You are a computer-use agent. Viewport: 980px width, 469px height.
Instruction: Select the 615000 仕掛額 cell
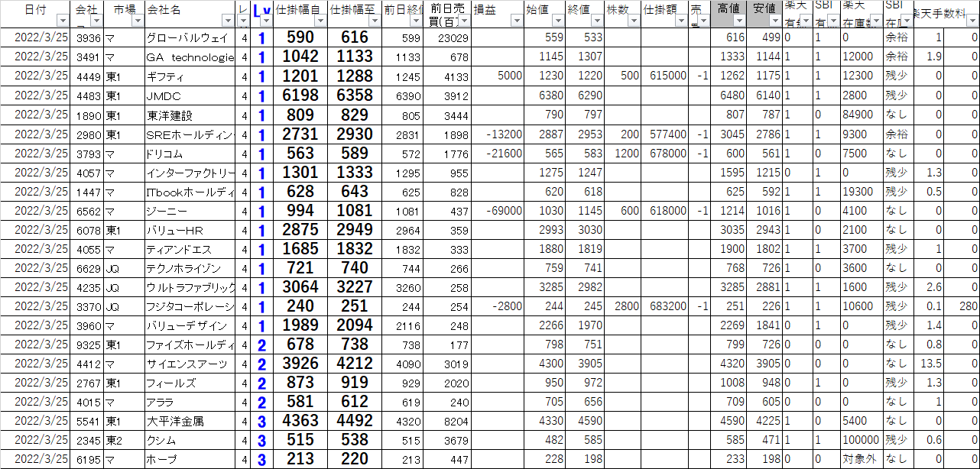click(665, 76)
